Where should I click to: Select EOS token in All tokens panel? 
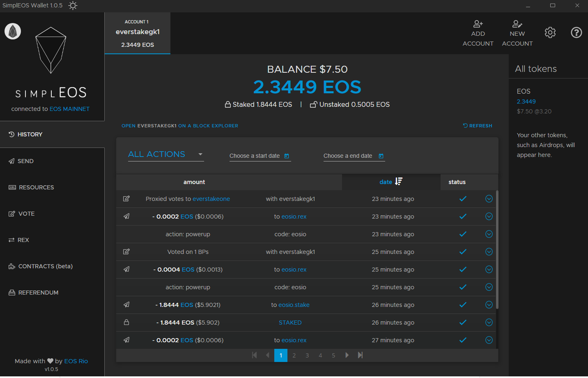pos(534,101)
